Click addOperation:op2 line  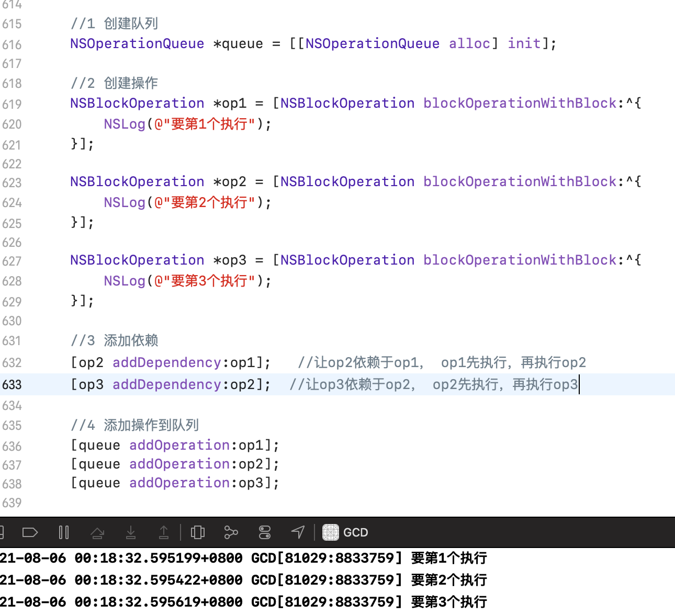[175, 464]
